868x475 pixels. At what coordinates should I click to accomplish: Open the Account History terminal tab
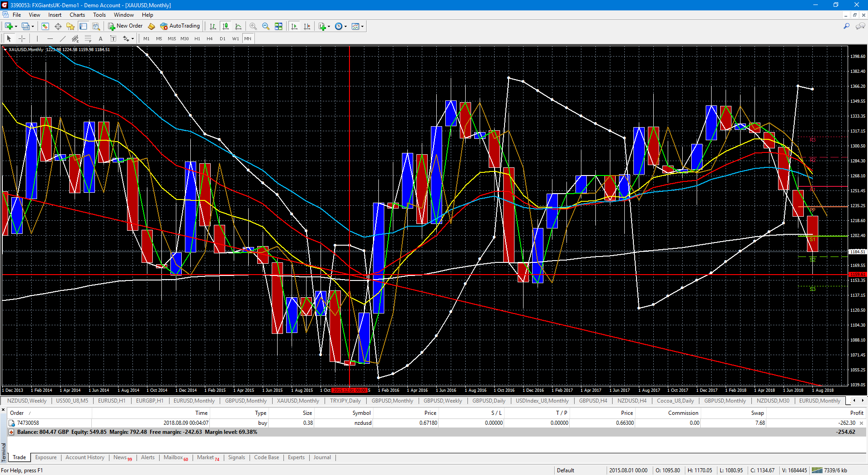pyautogui.click(x=85, y=457)
